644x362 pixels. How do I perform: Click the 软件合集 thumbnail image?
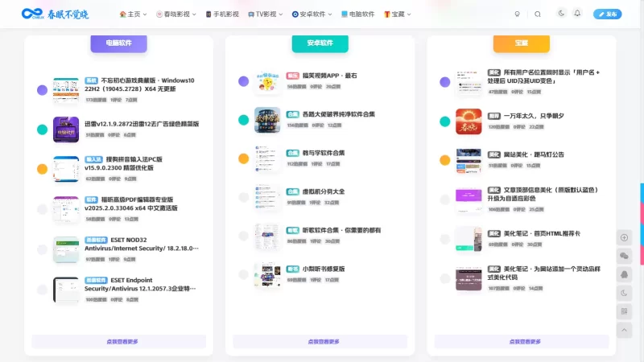(267, 120)
